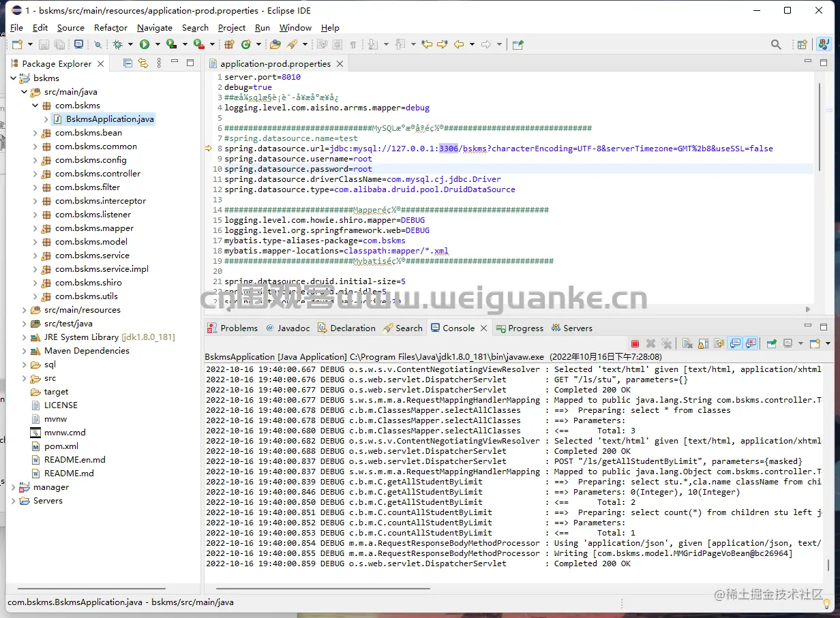Viewport: 840px width, 618px height.
Task: Click the Console vertical scrollbar
Action: click(828, 565)
